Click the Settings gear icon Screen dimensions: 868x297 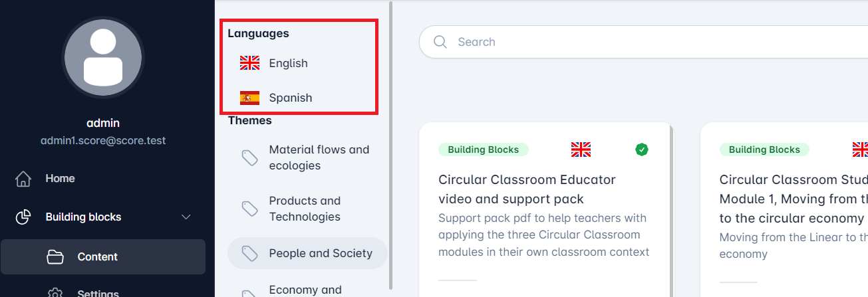coord(55,293)
